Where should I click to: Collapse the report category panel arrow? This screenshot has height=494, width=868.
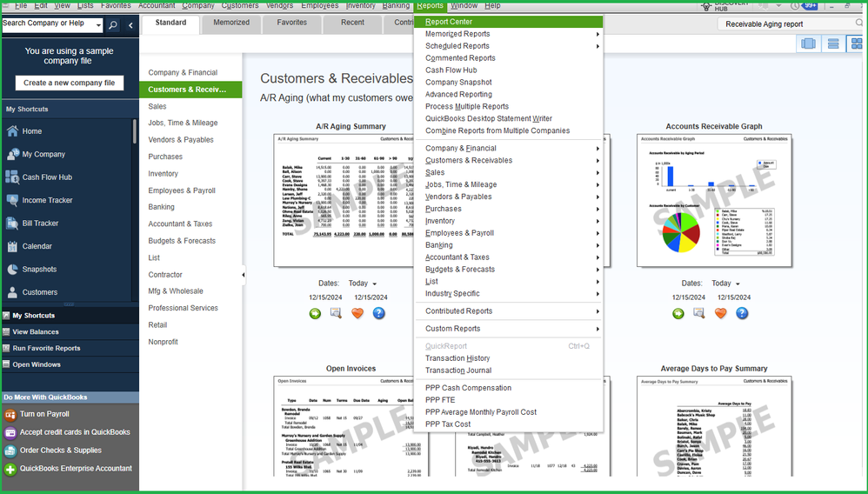coord(243,275)
